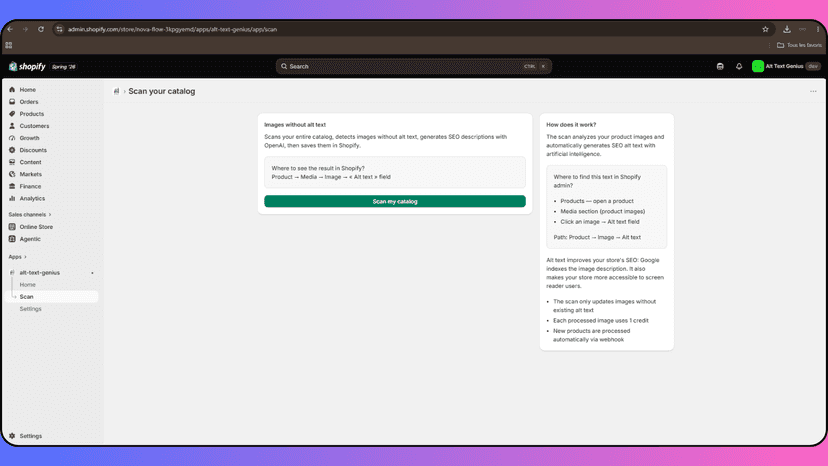Open the sidekick icon beside the bell
828x466 pixels.
point(720,67)
